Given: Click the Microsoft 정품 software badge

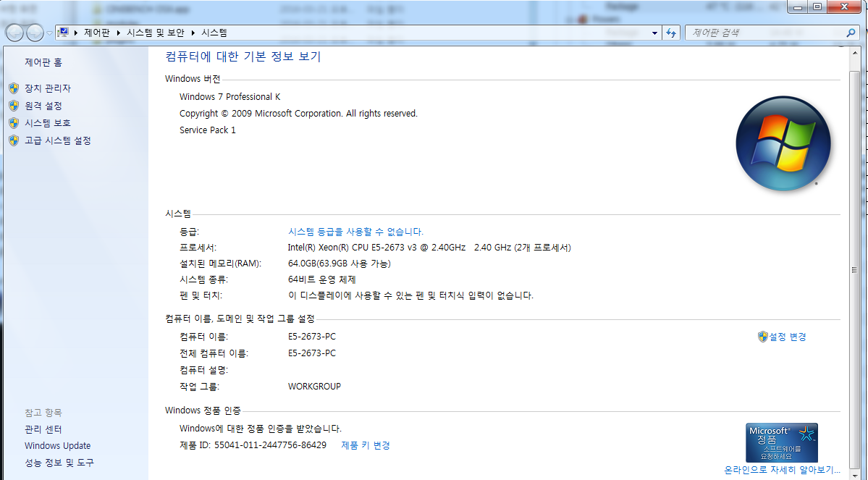Looking at the screenshot, I should (782, 443).
